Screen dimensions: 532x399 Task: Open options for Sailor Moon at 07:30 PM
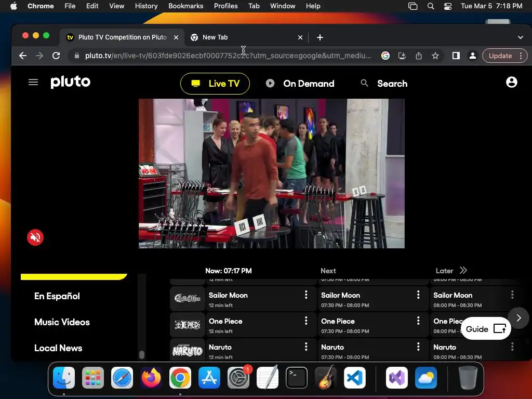click(418, 295)
